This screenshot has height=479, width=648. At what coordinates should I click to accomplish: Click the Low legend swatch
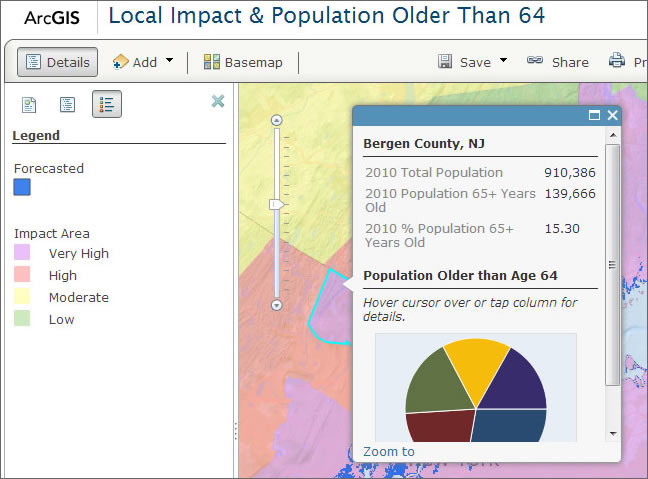click(22, 318)
